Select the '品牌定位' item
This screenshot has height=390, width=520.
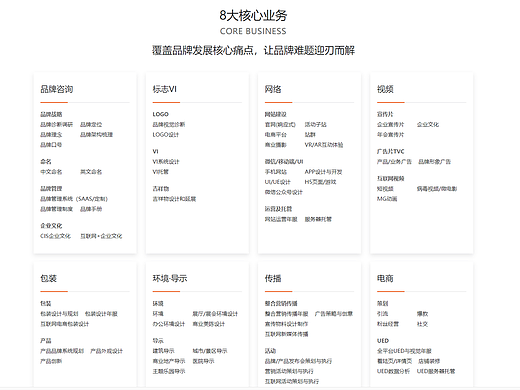point(91,125)
